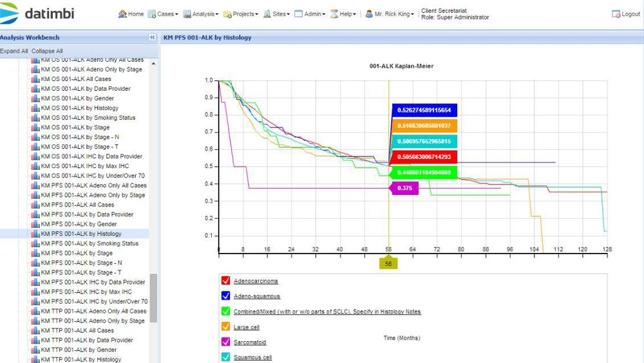Toggle the Squamous cell series checkbox
This screenshot has height=363, width=644.
225,357
